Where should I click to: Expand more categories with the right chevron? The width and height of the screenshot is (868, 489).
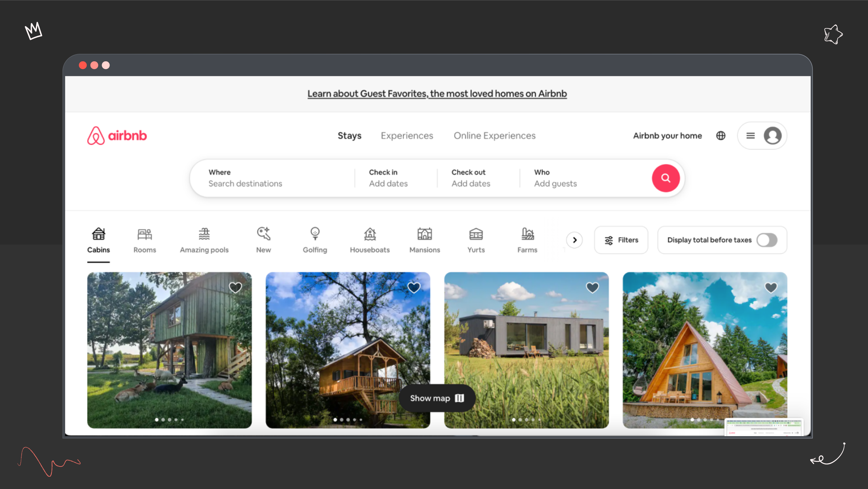pos(574,240)
